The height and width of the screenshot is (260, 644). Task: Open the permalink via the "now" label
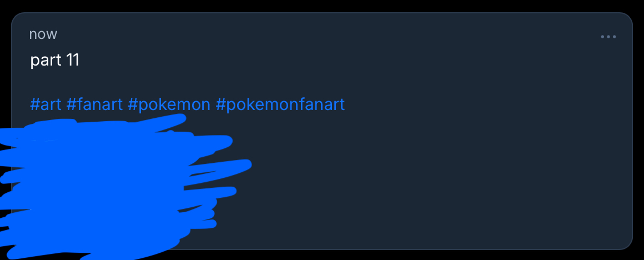(x=43, y=34)
